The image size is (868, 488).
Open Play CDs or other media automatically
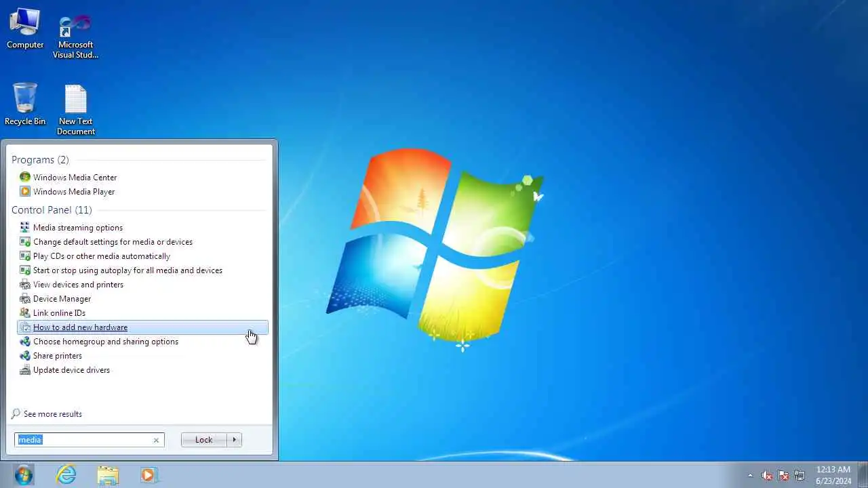point(102,256)
